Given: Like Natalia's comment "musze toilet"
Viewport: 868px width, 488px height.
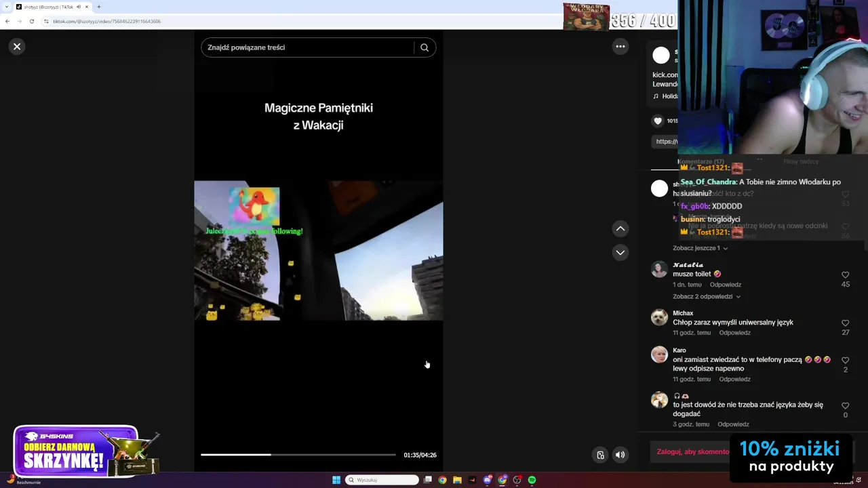Looking at the screenshot, I should click(x=845, y=274).
